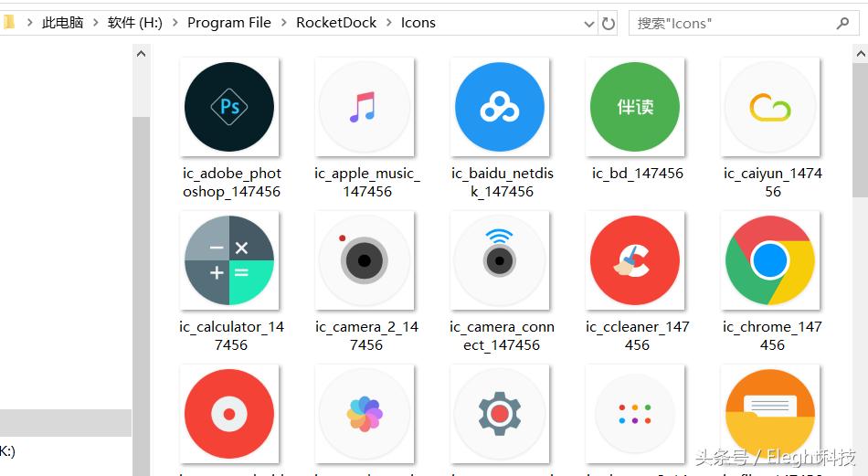
Task: Go to 此电脑 in breadcrumb
Action: click(62, 23)
